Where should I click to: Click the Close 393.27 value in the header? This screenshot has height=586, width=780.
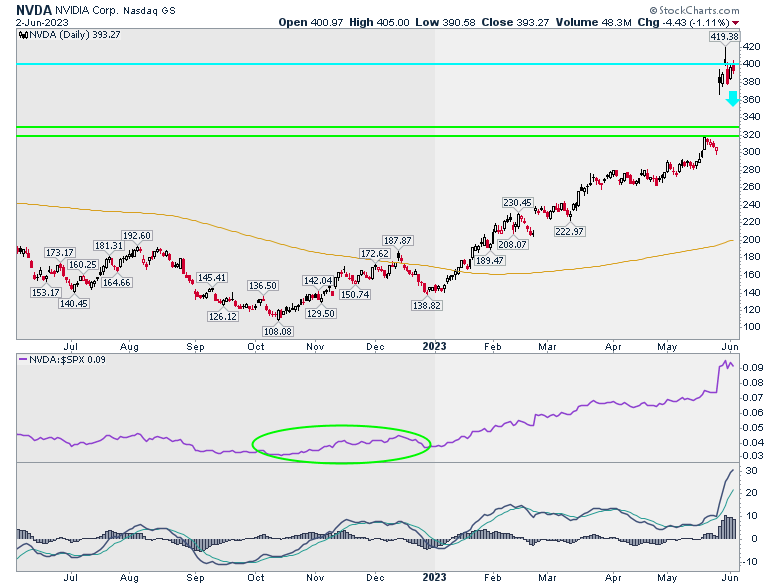[515, 22]
